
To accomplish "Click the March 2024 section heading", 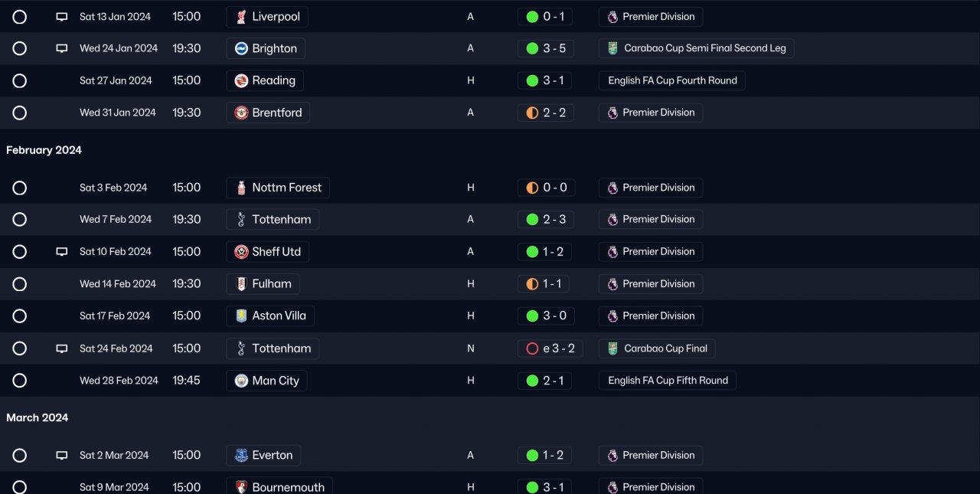I will point(38,417).
